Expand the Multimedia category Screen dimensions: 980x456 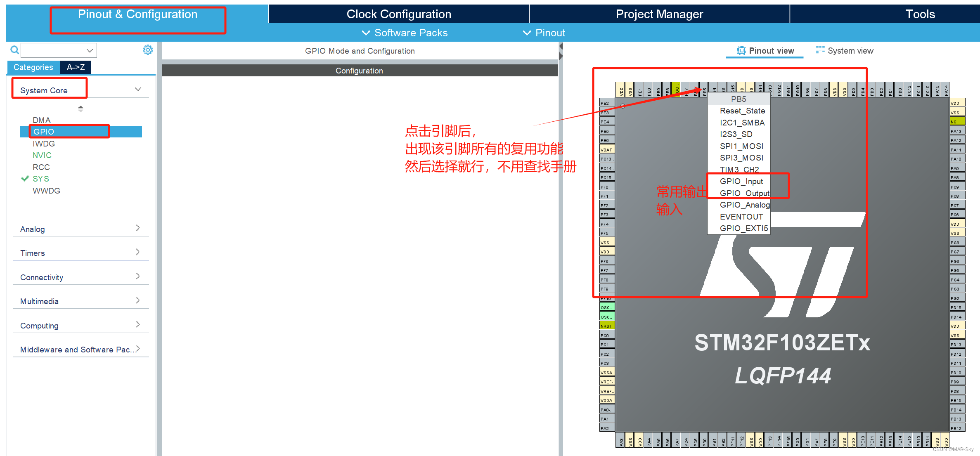tap(138, 300)
